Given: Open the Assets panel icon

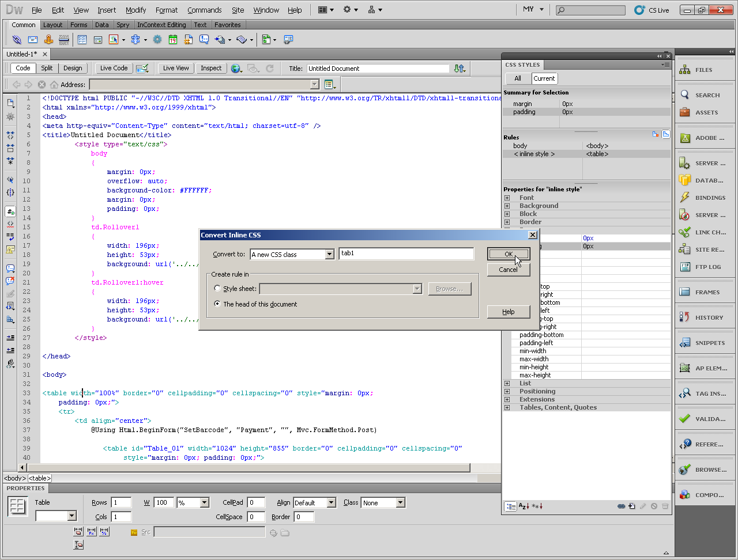Looking at the screenshot, I should coord(685,112).
